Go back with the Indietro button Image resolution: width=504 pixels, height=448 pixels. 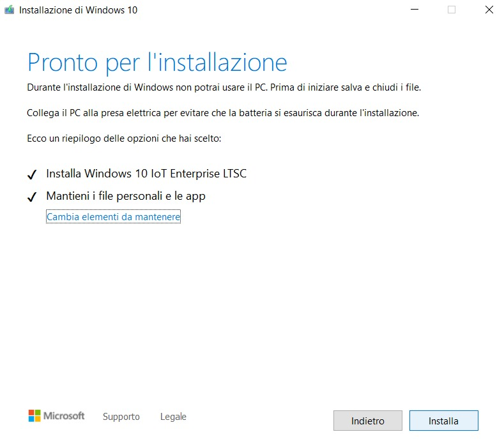(x=367, y=421)
